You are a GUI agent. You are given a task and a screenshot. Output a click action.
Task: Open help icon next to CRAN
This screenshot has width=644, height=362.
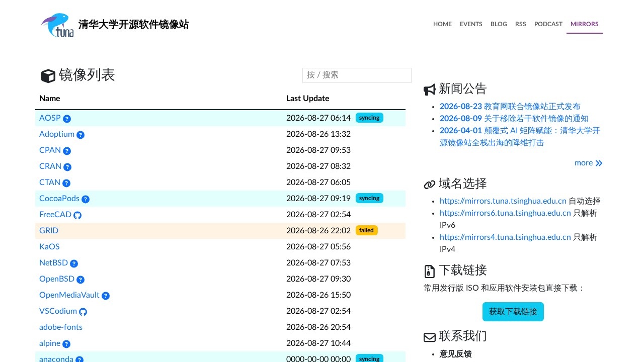67,167
